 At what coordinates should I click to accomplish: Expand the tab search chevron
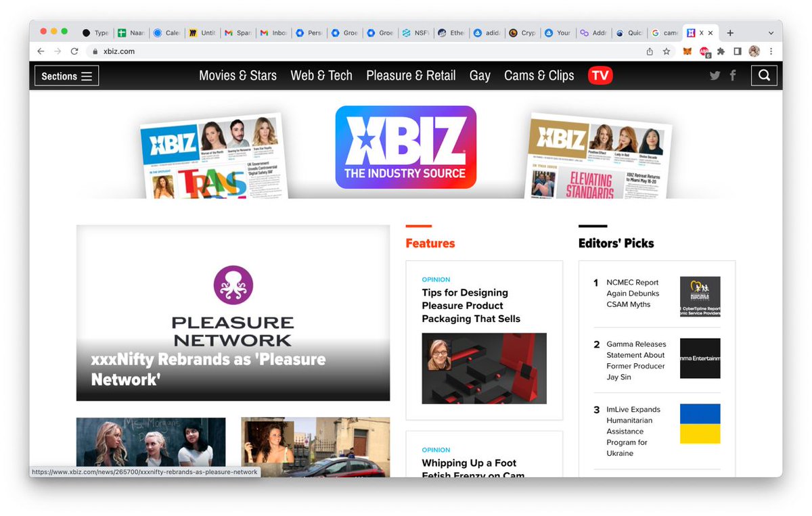pos(771,32)
